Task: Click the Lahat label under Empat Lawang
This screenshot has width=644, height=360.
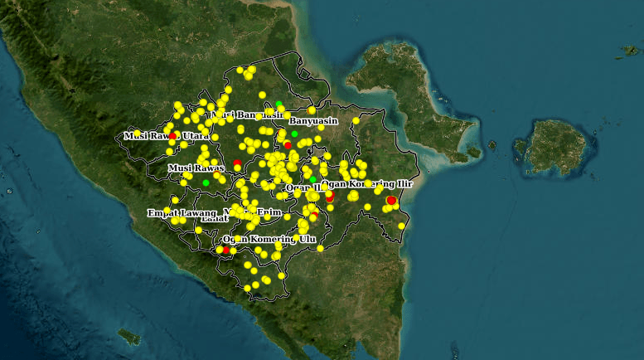Action: click(x=215, y=220)
